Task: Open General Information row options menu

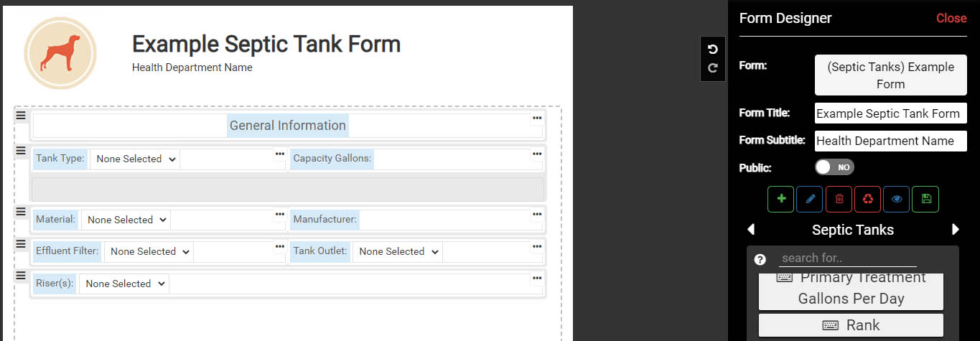Action: (x=537, y=118)
